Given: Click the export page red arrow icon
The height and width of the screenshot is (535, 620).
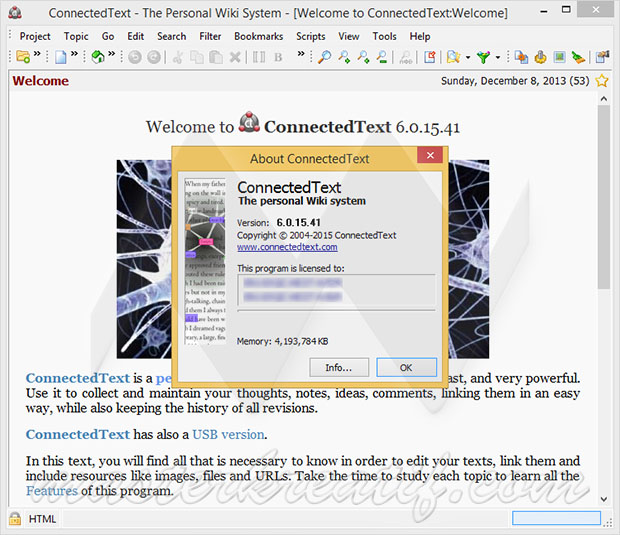Looking at the screenshot, I should 430,57.
